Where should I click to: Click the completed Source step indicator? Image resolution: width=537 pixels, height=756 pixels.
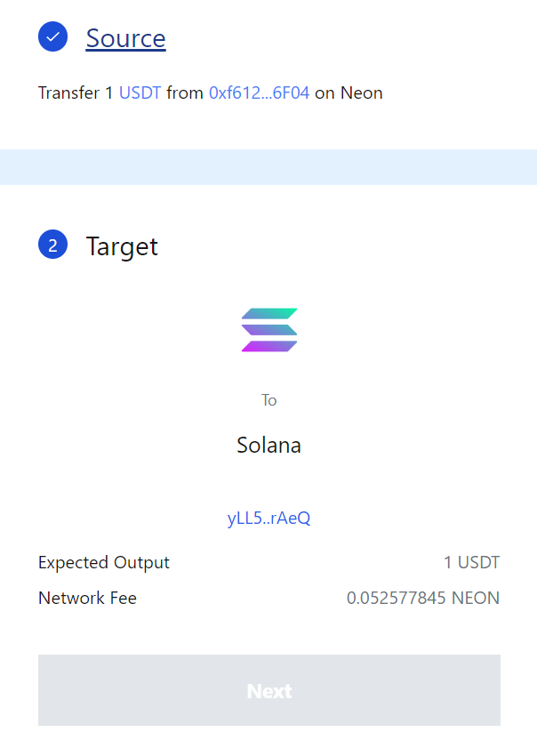point(53,37)
